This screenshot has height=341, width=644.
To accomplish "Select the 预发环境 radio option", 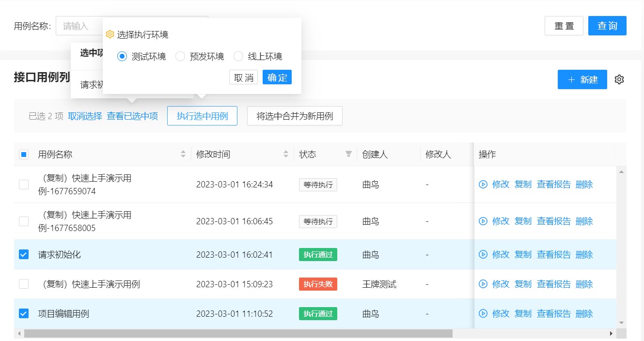I will click(x=180, y=56).
